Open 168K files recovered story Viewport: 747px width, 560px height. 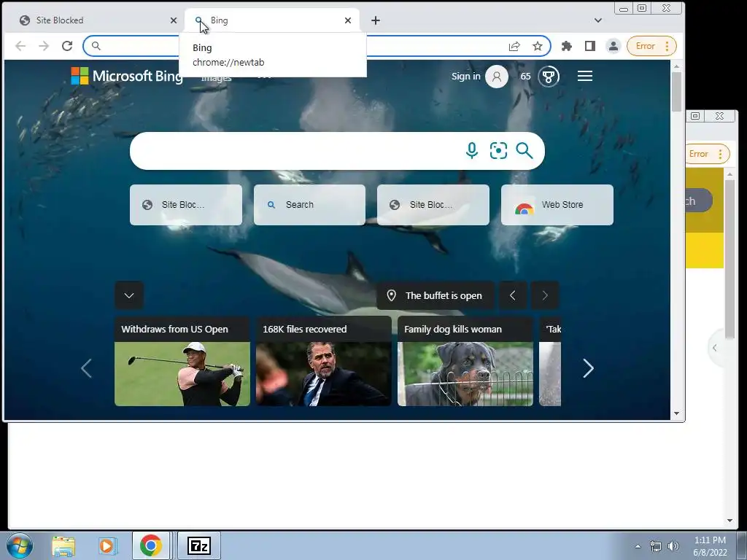tap(323, 362)
